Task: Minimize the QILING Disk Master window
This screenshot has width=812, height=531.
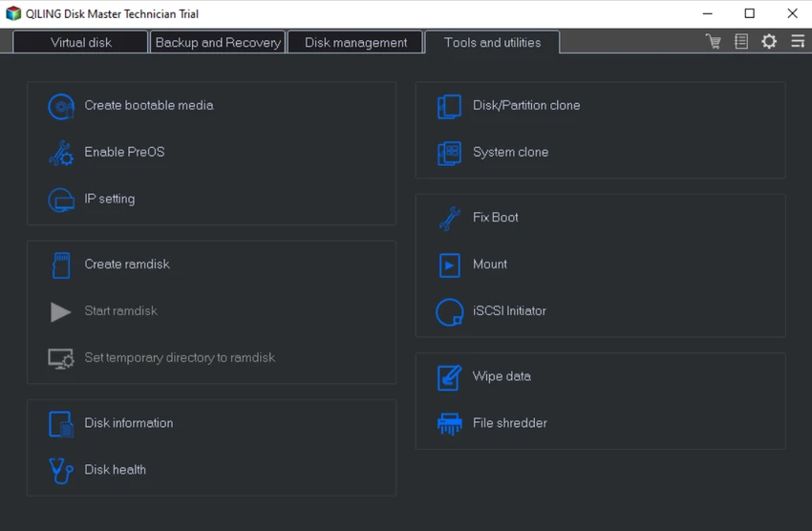Action: point(707,13)
